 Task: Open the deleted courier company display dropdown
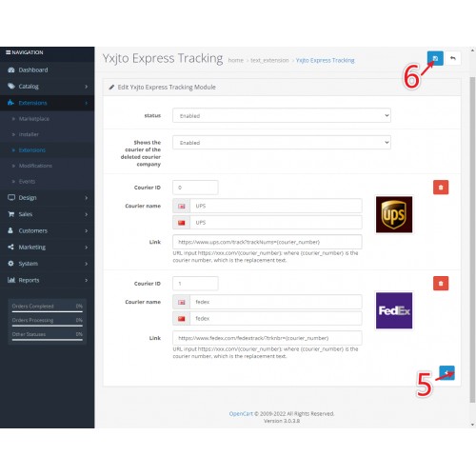pos(282,143)
